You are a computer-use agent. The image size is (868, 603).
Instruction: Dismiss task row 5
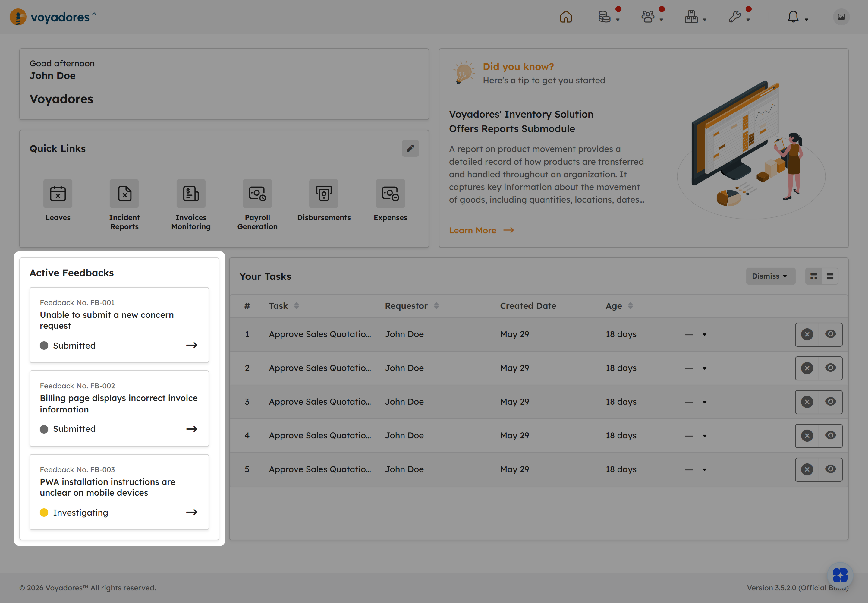click(807, 470)
